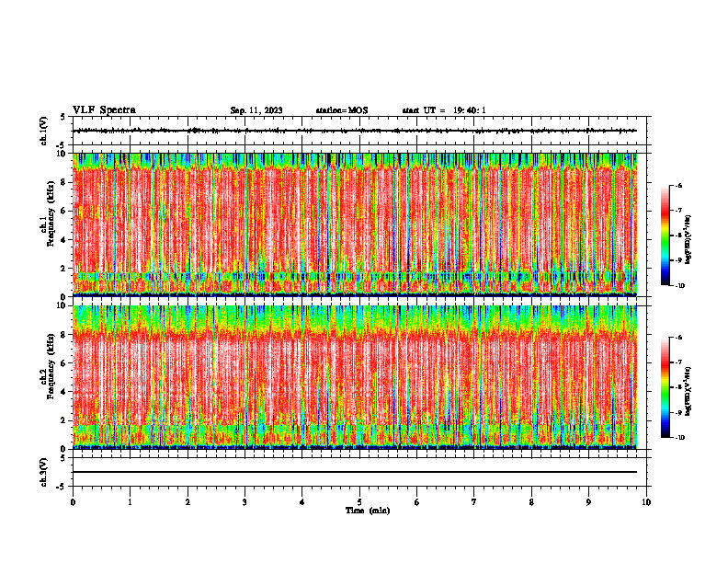
Task: Click the '-10' value on ch.2 color bar
Action: click(679, 437)
